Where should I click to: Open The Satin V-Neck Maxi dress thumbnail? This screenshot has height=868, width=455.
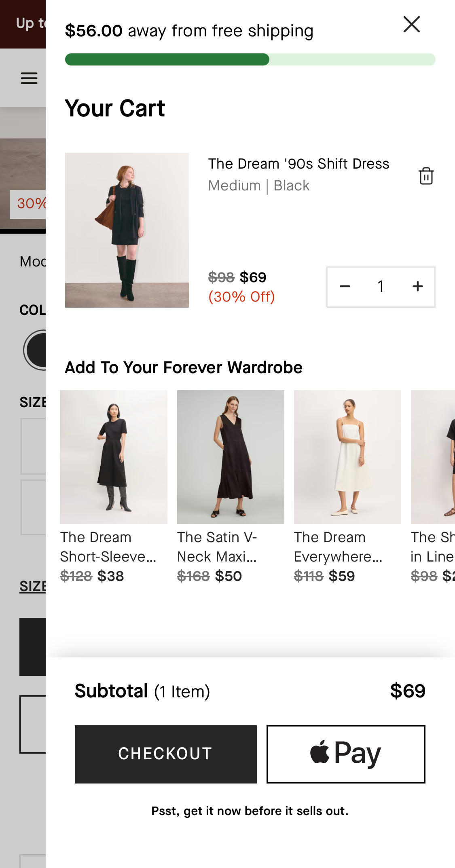230,457
